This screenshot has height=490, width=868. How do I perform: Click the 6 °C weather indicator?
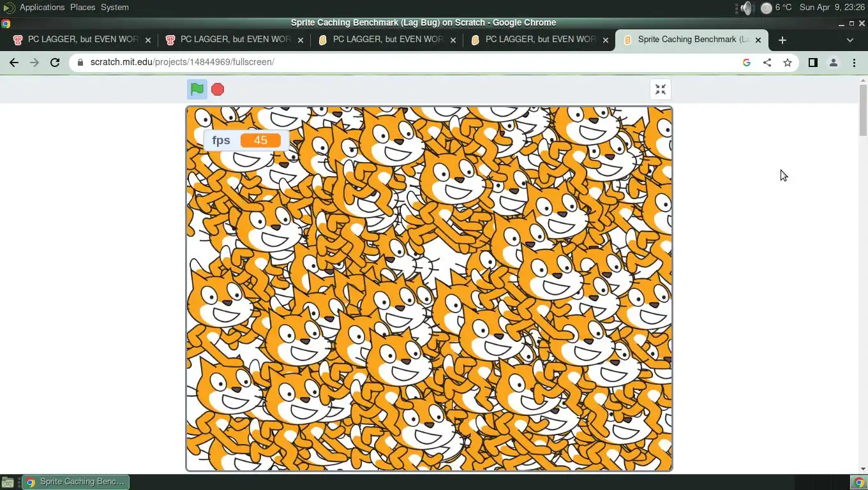(776, 8)
